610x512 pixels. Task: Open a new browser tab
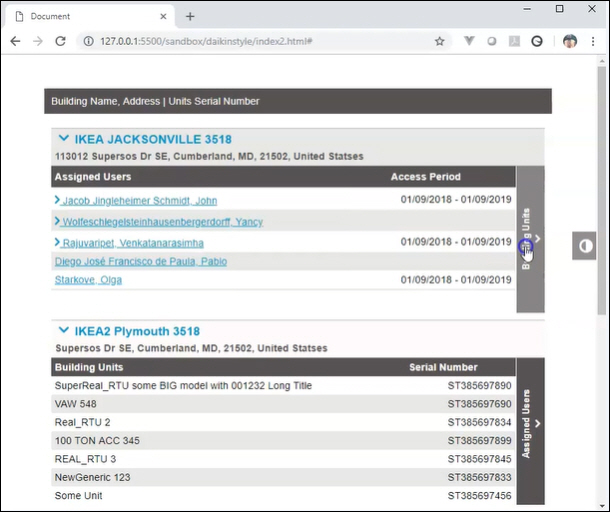click(190, 16)
